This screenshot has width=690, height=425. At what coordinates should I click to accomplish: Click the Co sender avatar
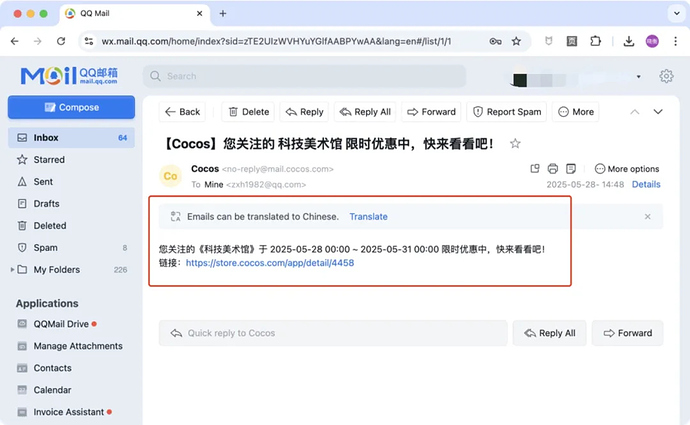pos(170,176)
